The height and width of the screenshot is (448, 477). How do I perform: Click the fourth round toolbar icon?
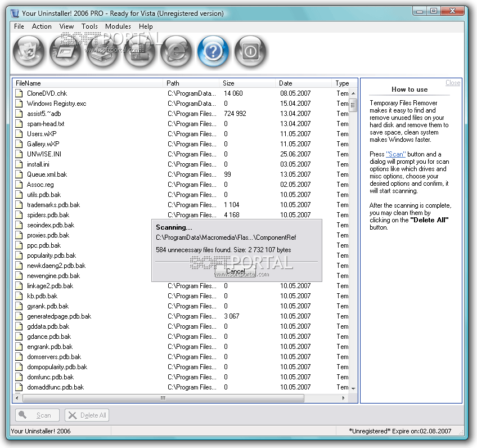tap(139, 52)
